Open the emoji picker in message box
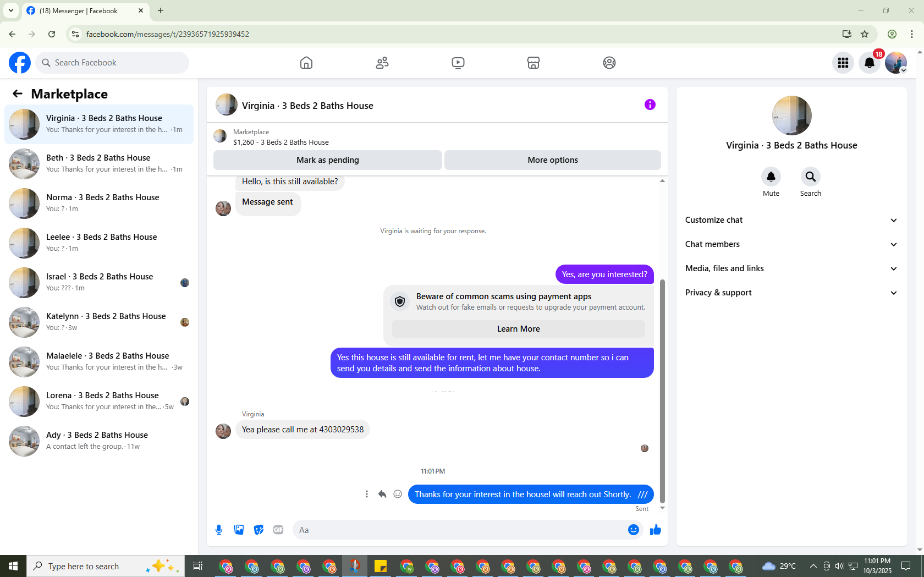The height and width of the screenshot is (577, 924). tap(634, 530)
